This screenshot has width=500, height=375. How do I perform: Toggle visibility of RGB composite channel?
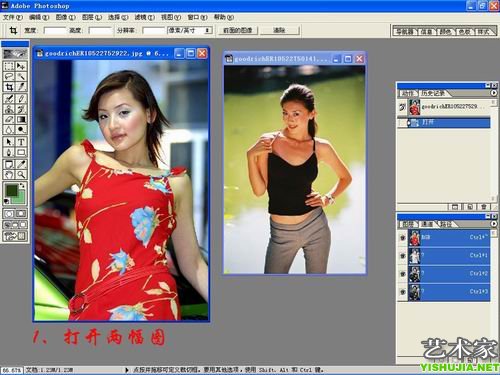click(x=402, y=238)
